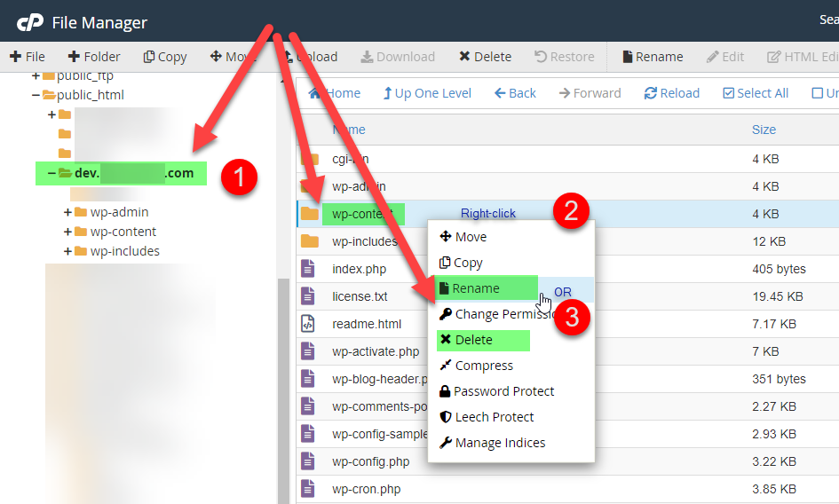Screen dimensions: 839x504
Task: Go up one directory level
Action: click(427, 93)
